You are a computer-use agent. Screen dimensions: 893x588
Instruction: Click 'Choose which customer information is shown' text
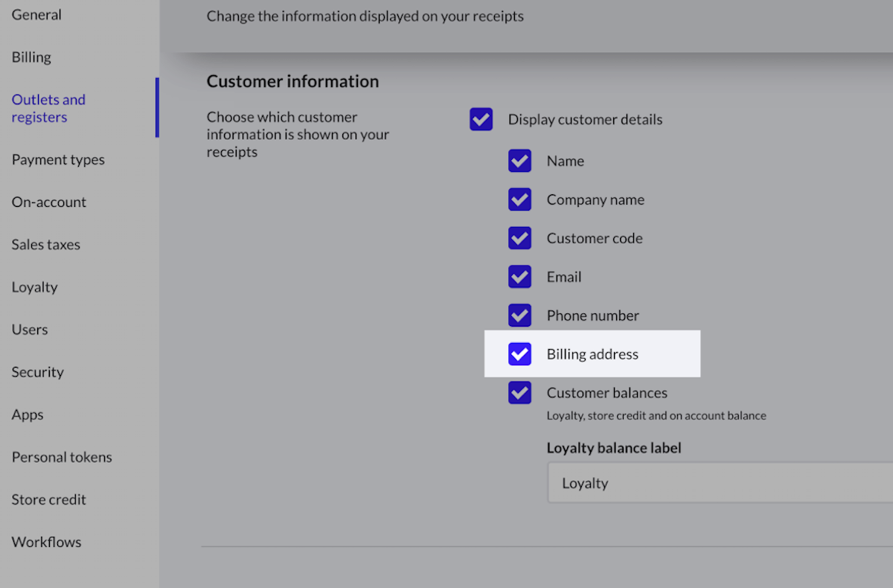click(298, 135)
